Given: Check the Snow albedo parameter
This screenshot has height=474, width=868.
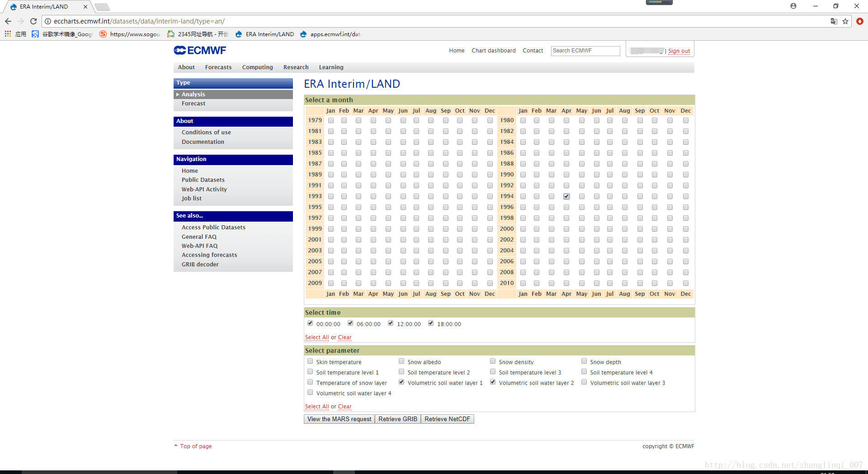Looking at the screenshot, I should [401, 361].
